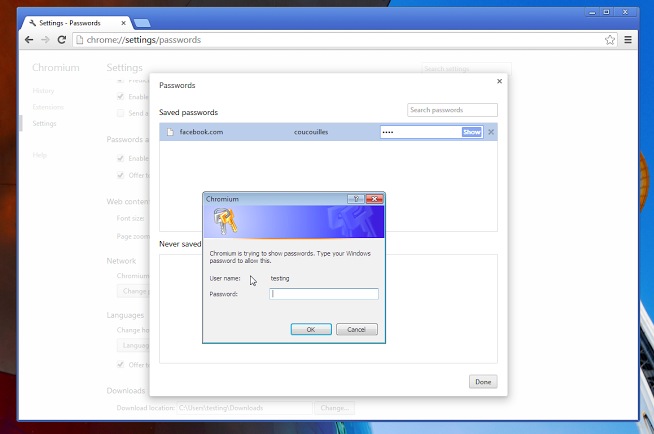Click the help question mark in the Chromium dialog
This screenshot has width=654, height=434.
355,199
